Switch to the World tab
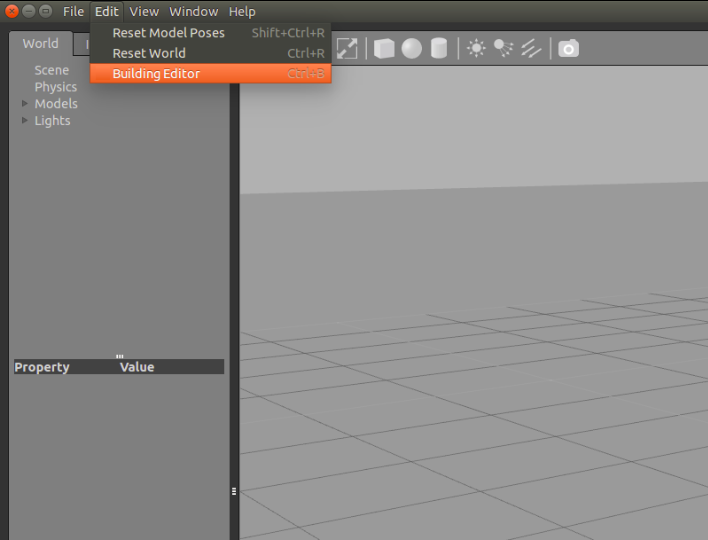708x540 pixels. [41, 44]
